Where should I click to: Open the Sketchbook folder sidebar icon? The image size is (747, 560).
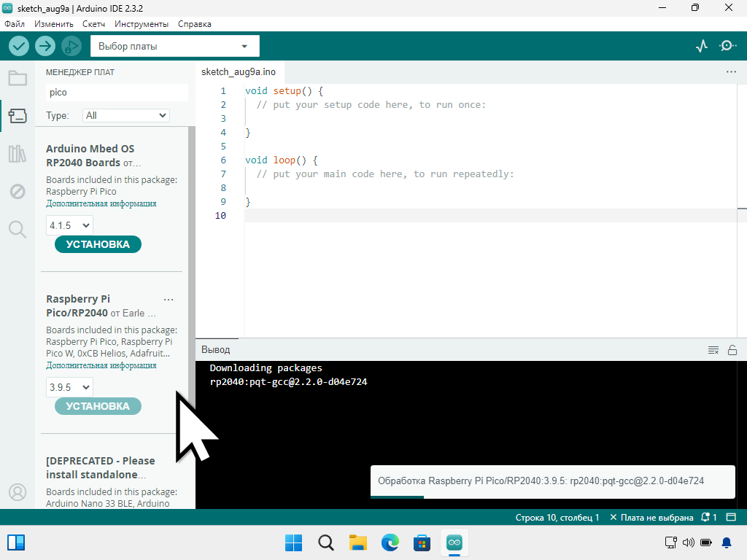click(18, 78)
